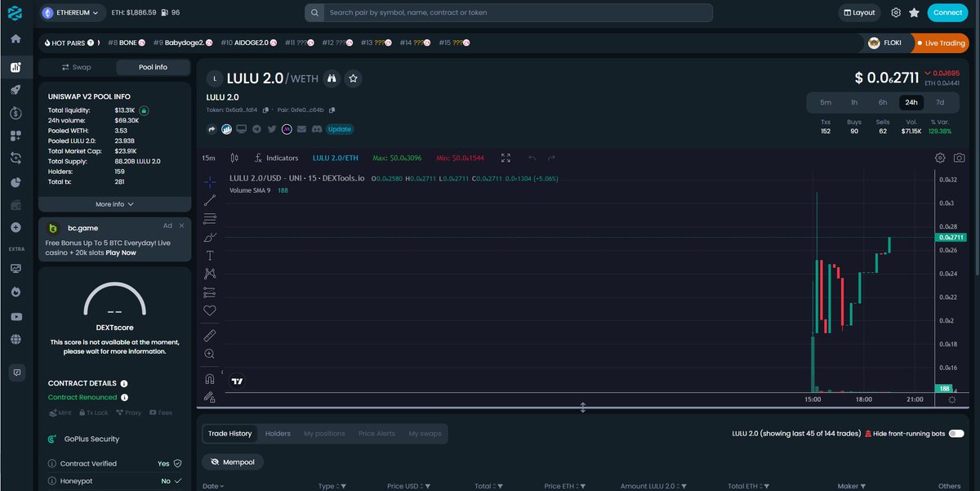The image size is (980, 491).
Task: Close the bc.game ad
Action: pos(181,225)
